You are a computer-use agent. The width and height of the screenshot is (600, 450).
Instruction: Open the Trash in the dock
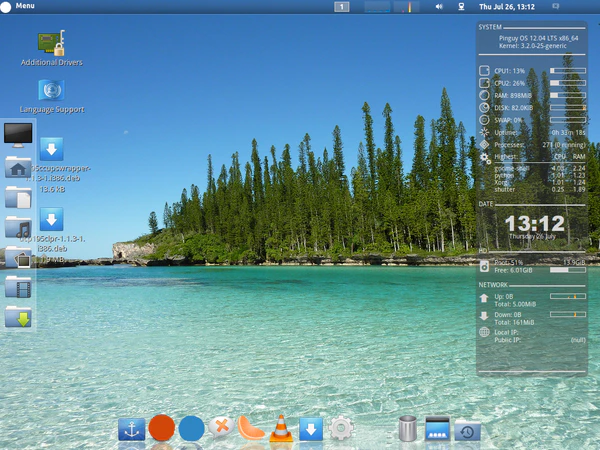click(x=407, y=429)
